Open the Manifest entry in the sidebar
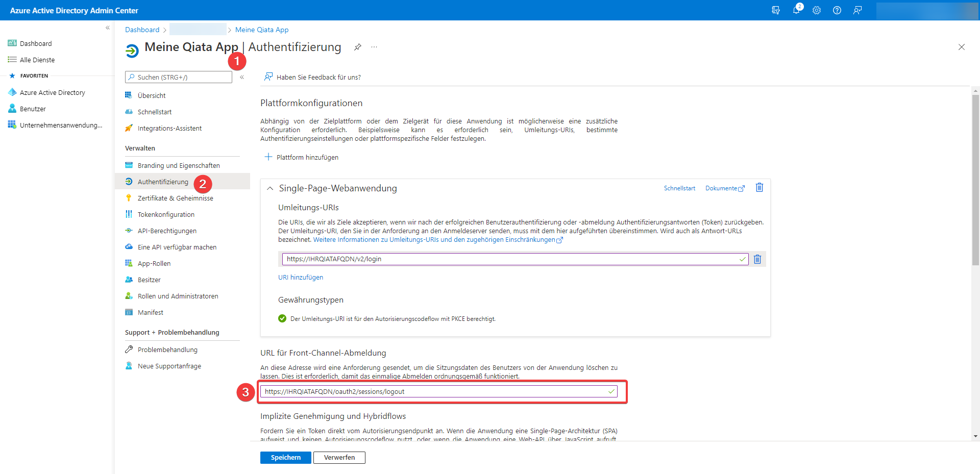980x474 pixels. coord(150,312)
